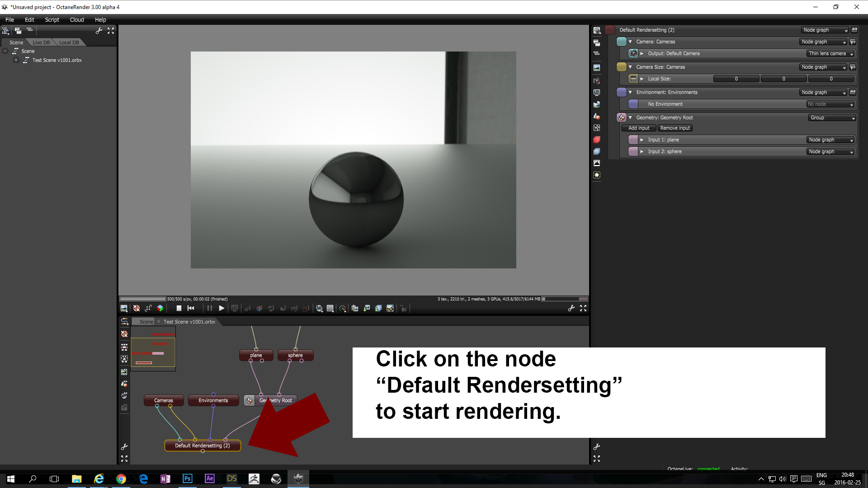
Task: Expand Test Scene v1001.orbx tree item
Action: click(x=16, y=60)
